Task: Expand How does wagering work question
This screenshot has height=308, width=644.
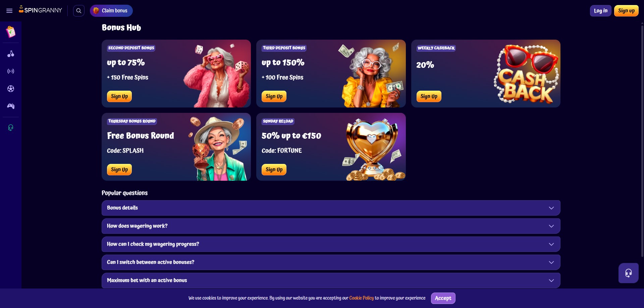Action: [x=331, y=226]
